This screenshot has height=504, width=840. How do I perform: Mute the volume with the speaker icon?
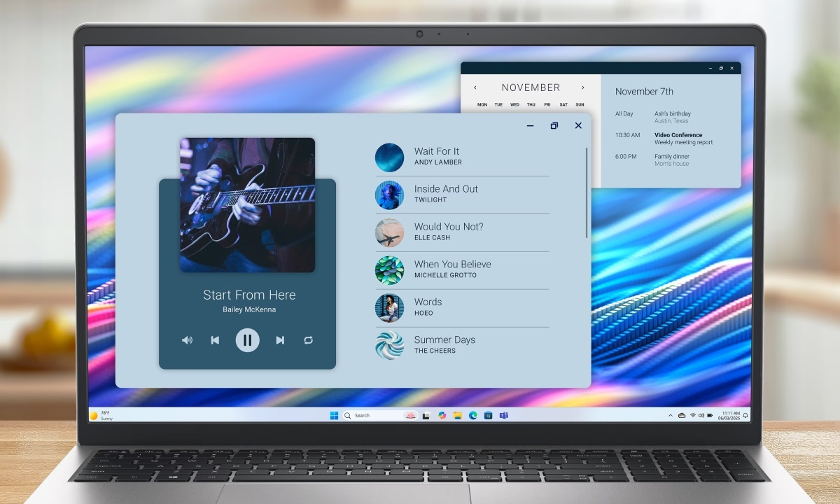187,340
